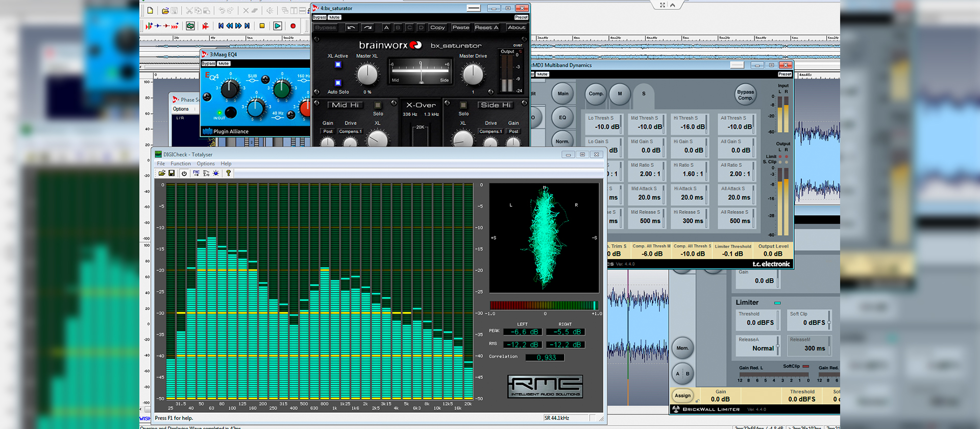
Task: Toggle XL Active in bx_saturator
Action: pyautogui.click(x=338, y=65)
